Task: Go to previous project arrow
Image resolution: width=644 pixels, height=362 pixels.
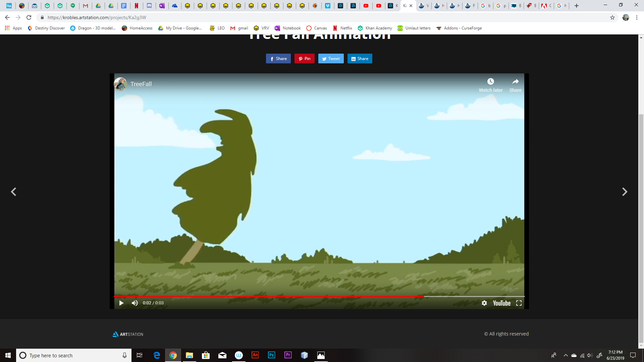Action: coord(13,192)
